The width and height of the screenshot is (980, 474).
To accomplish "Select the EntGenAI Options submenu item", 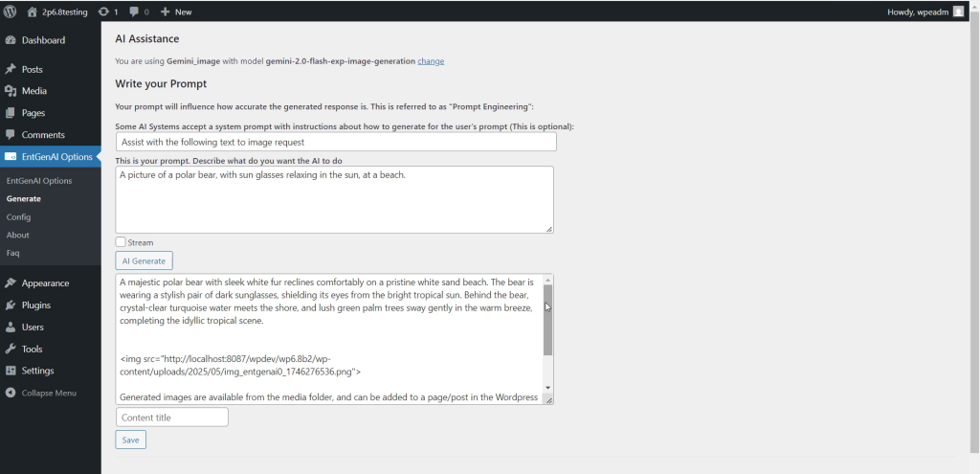I will click(x=38, y=181).
